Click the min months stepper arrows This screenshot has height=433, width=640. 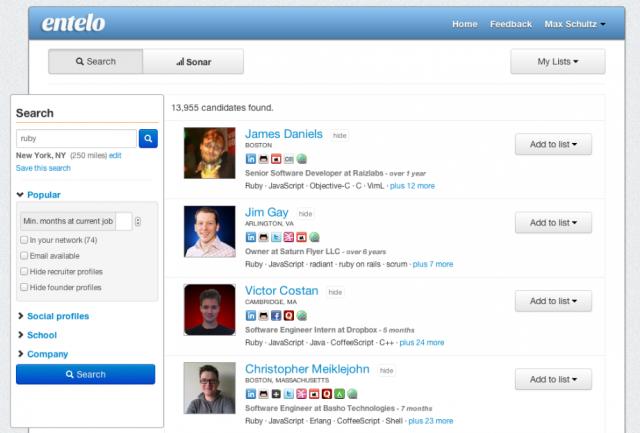pyautogui.click(x=138, y=221)
